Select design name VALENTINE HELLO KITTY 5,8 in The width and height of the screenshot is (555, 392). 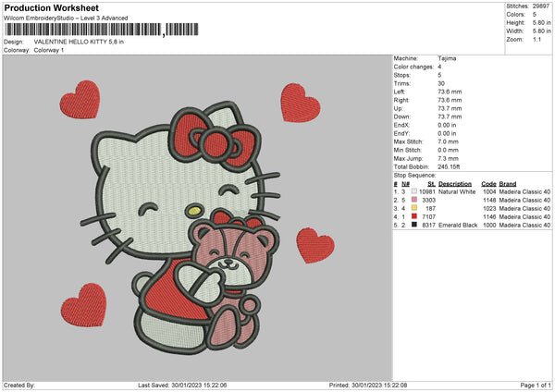[79, 42]
